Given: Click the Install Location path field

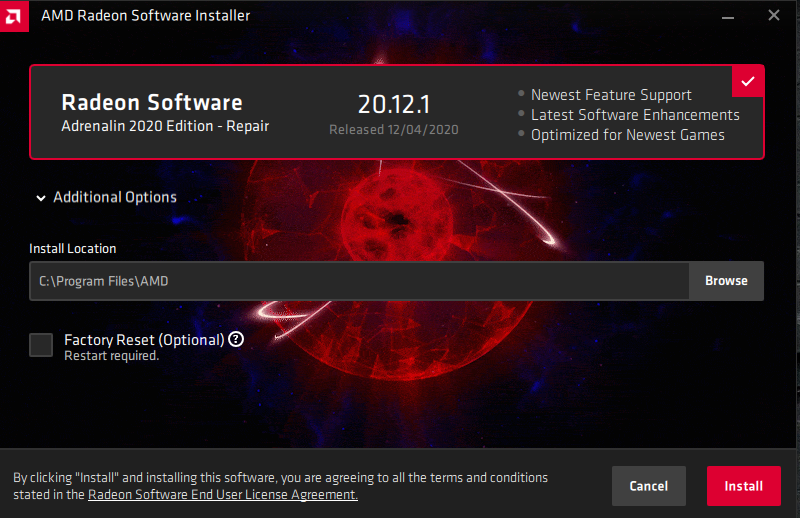Looking at the screenshot, I should click(x=359, y=281).
